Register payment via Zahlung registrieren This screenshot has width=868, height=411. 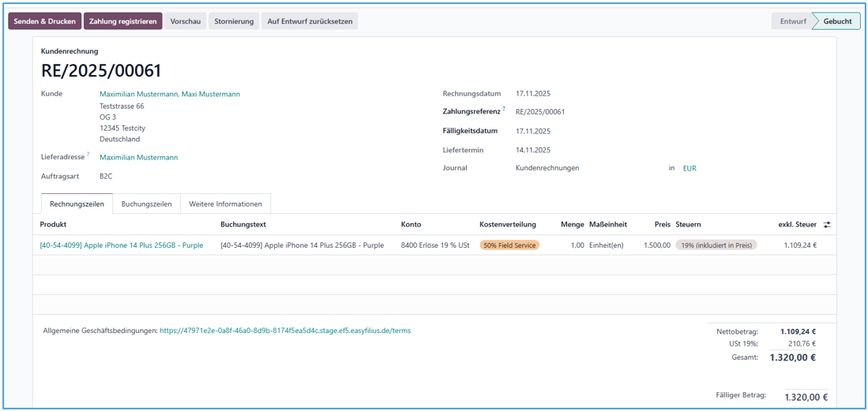123,21
